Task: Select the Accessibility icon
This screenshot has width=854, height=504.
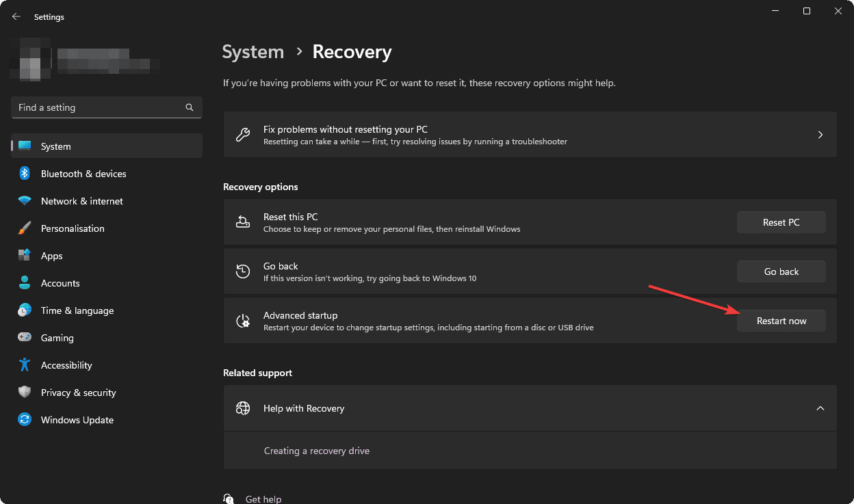Action: coord(25,365)
